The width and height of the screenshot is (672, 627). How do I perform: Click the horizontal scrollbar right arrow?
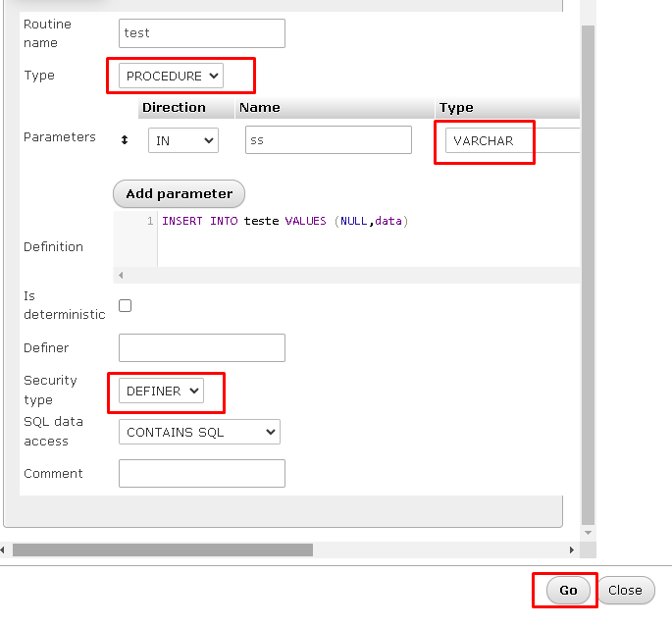(572, 550)
